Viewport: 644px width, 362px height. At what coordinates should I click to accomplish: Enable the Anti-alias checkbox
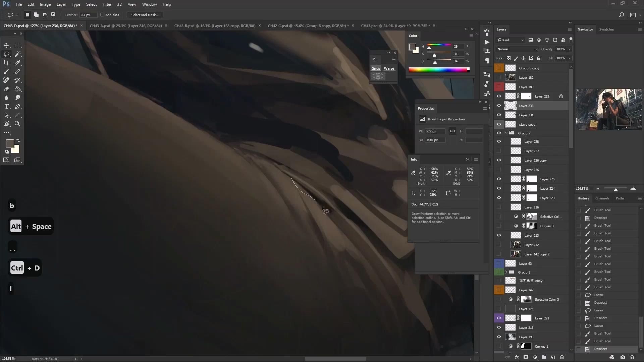click(x=102, y=15)
